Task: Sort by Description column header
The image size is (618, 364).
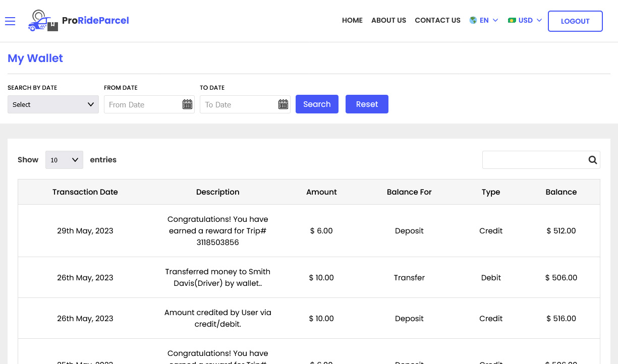Action: [x=218, y=192]
